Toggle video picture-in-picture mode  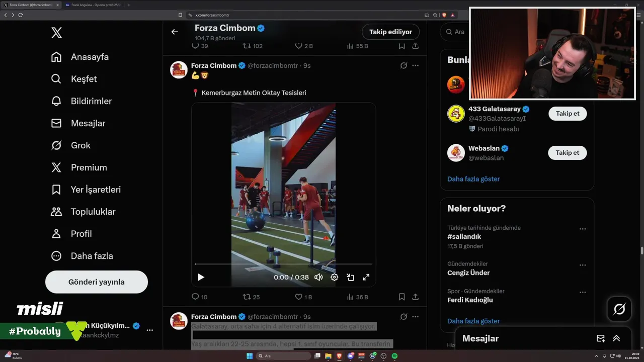350,277
